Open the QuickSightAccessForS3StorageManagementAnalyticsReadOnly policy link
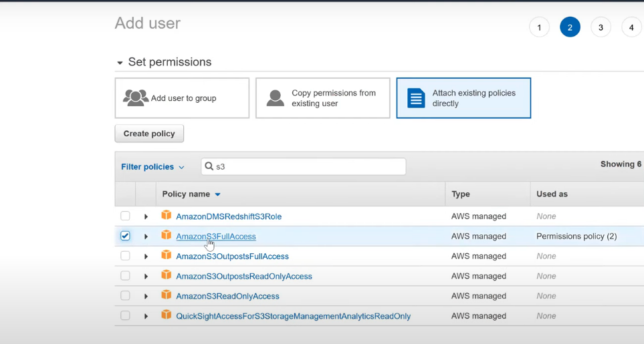This screenshot has width=644, height=344. point(294,316)
